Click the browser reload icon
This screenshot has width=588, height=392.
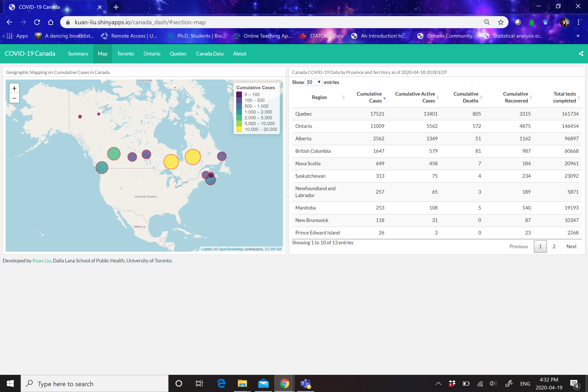(37, 22)
